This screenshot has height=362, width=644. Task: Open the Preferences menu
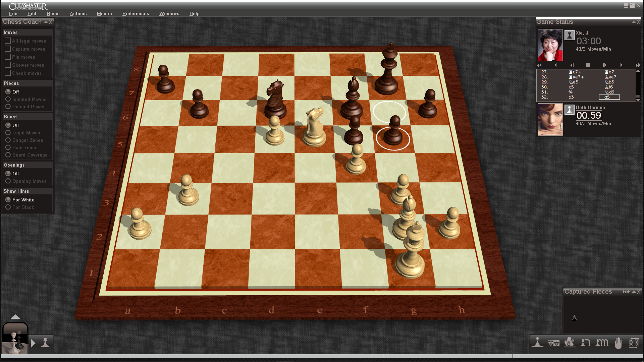click(x=136, y=13)
